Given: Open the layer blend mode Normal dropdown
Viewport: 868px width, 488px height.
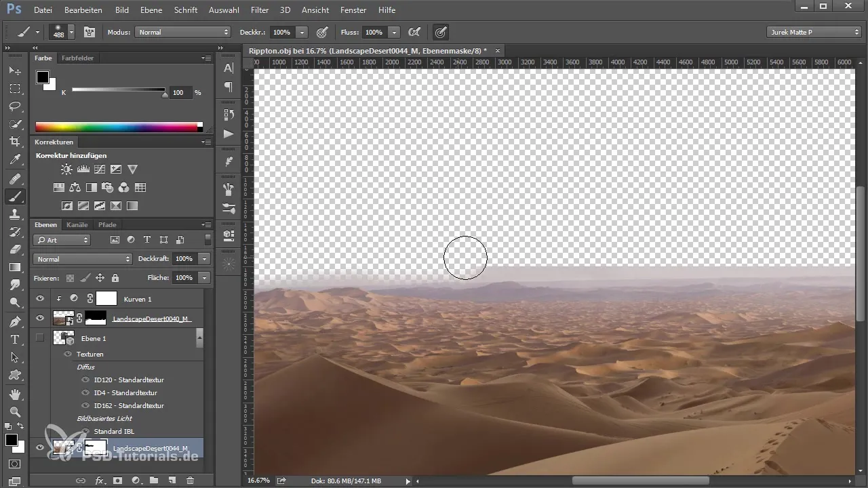Looking at the screenshot, I should point(82,259).
